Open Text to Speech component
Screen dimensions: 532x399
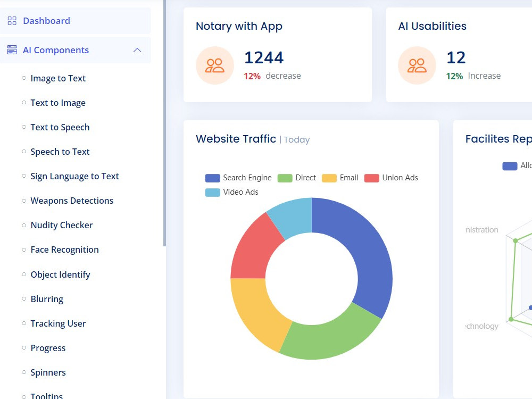(60, 127)
